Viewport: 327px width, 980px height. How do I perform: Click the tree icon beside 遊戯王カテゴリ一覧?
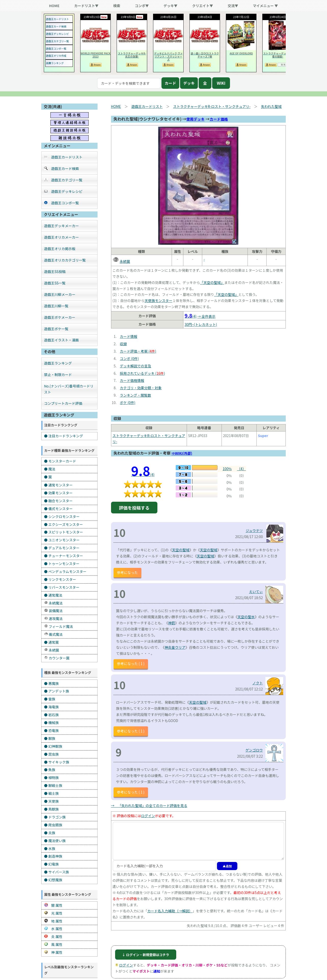click(46, 180)
